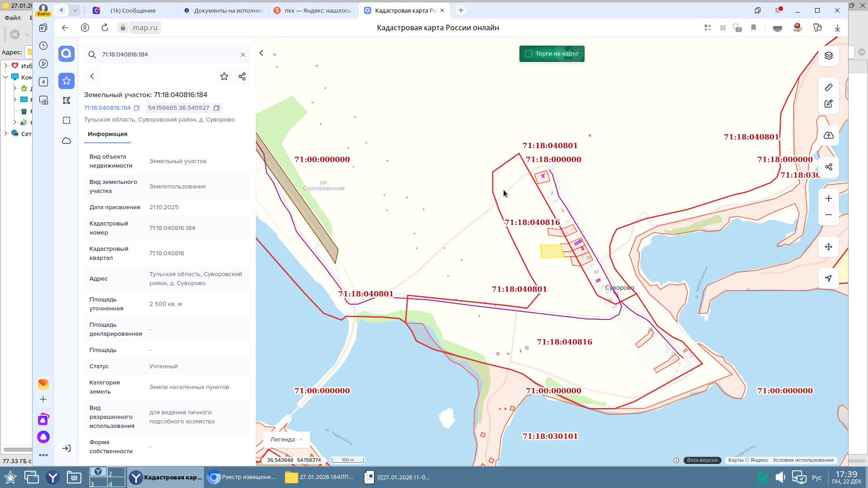Image resolution: width=868 pixels, height=488 pixels.
Task: Share the land parcel info
Action: (242, 76)
